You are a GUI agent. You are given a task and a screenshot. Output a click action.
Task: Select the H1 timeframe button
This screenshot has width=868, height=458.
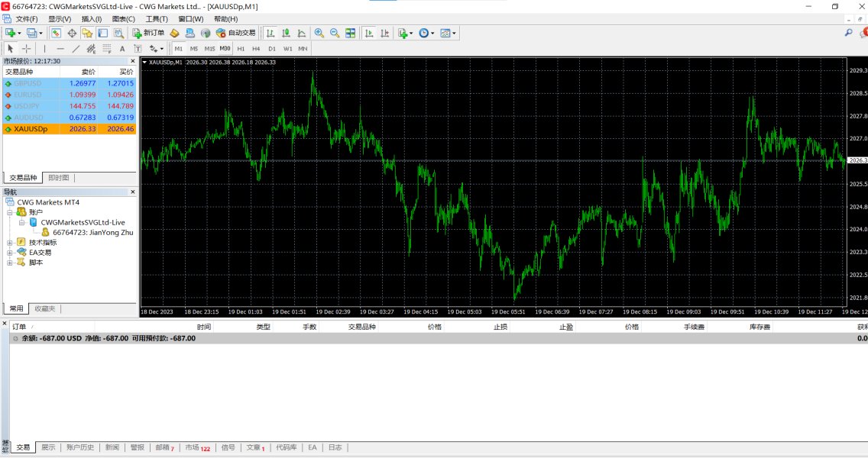[241, 48]
